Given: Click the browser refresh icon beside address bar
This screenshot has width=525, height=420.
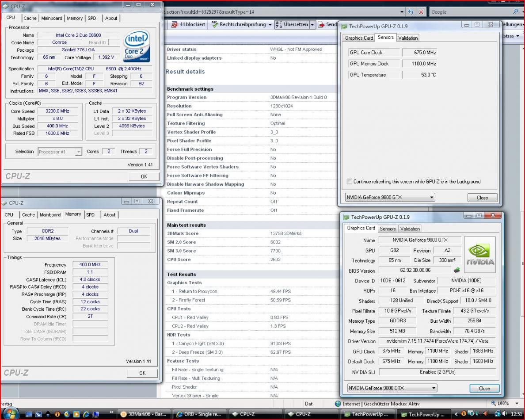Looking at the screenshot, I should pyautogui.click(x=411, y=12).
